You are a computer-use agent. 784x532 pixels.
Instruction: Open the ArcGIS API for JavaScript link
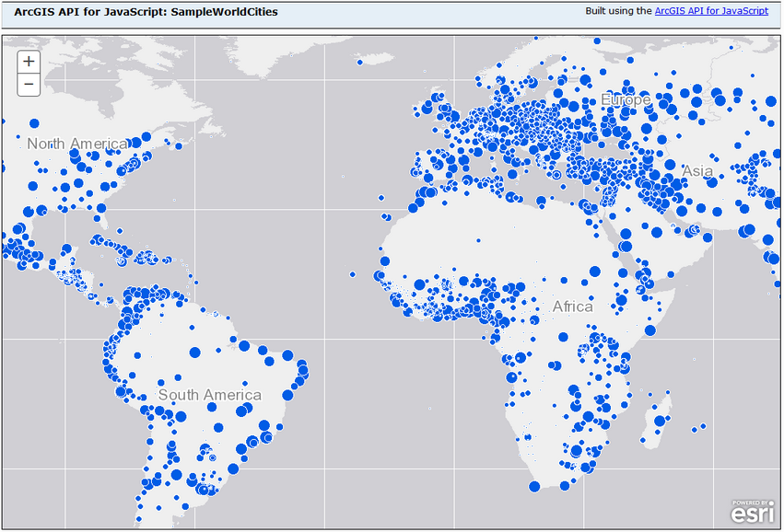coord(714,11)
